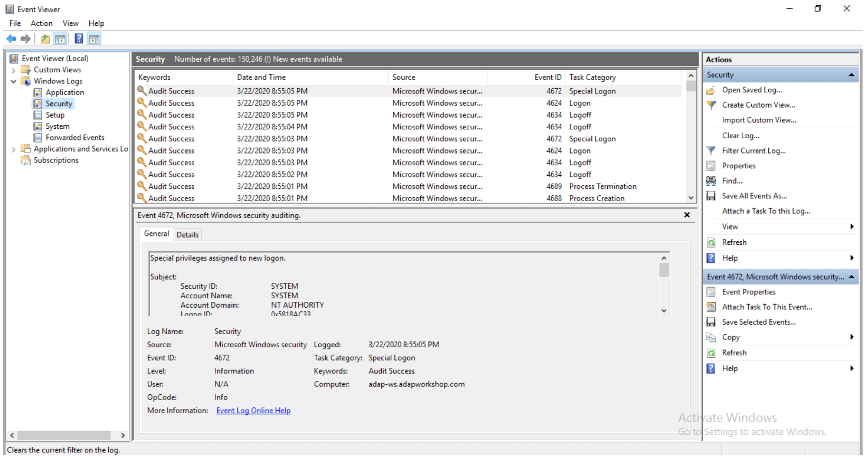Click Clear Log in Actions pane
The height and width of the screenshot is (456, 868).
(x=741, y=136)
